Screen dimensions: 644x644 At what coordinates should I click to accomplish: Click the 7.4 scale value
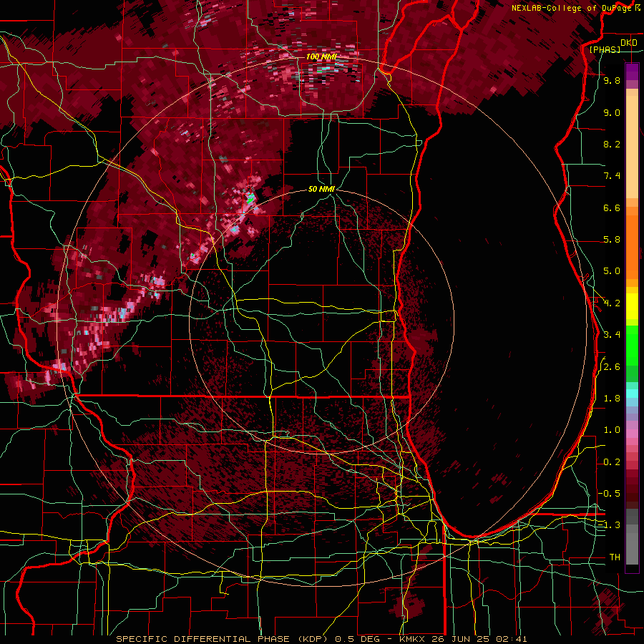click(612, 176)
